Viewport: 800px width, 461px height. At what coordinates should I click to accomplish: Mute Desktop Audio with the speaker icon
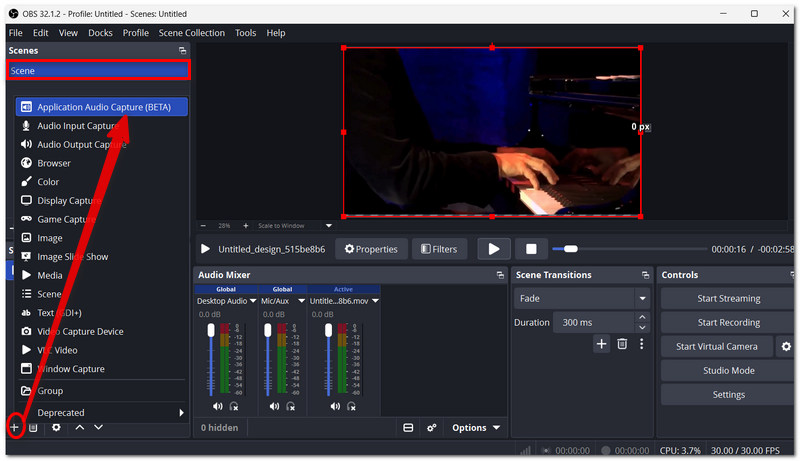(x=218, y=406)
